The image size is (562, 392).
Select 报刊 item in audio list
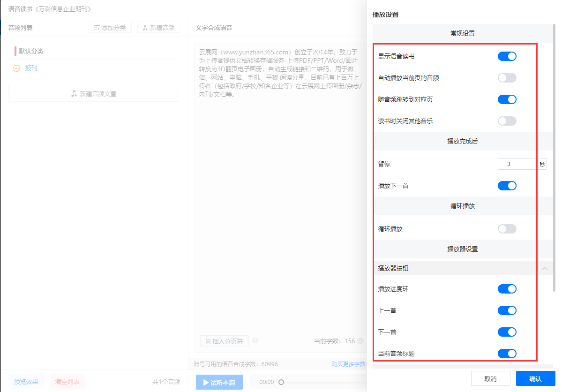(x=31, y=68)
